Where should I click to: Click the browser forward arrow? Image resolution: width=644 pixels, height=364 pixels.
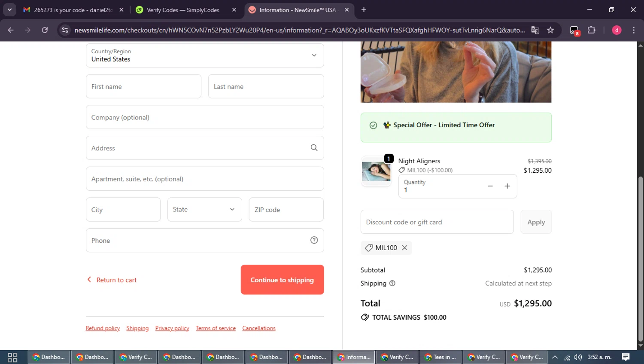coord(27,30)
